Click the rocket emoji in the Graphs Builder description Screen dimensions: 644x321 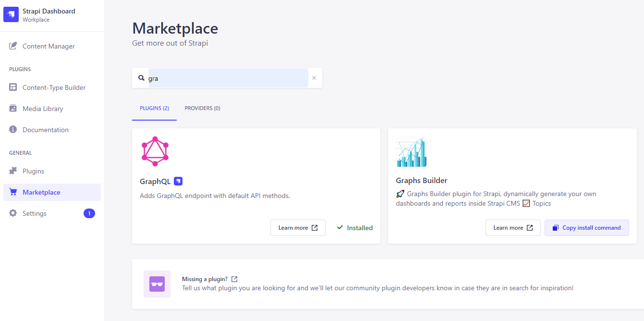point(400,194)
